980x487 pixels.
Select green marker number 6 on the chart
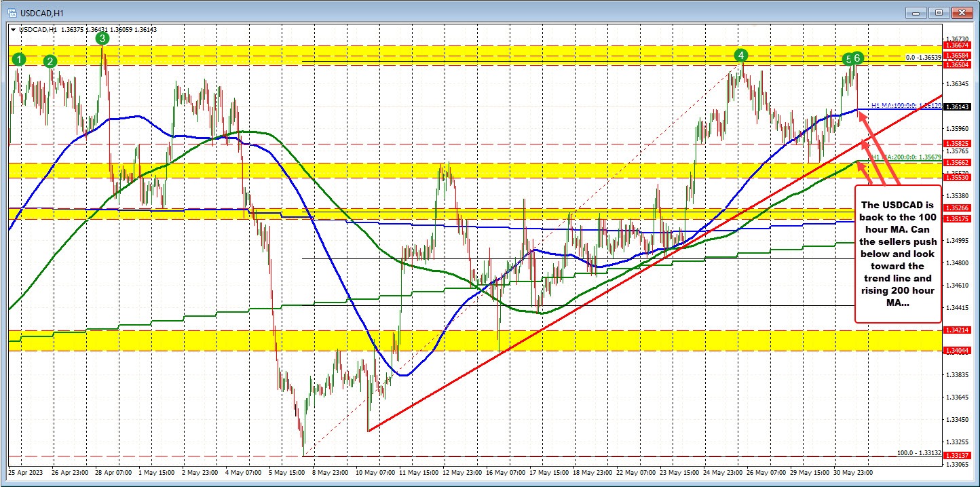857,60
